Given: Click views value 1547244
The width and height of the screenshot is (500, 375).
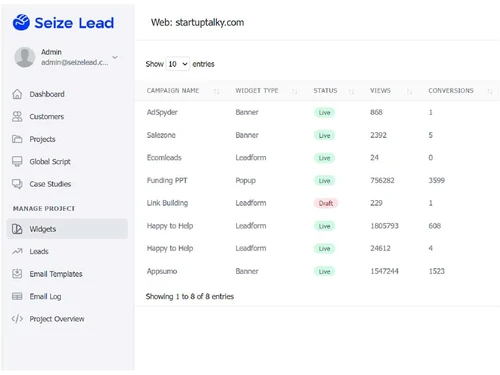Looking at the screenshot, I should point(384,271).
